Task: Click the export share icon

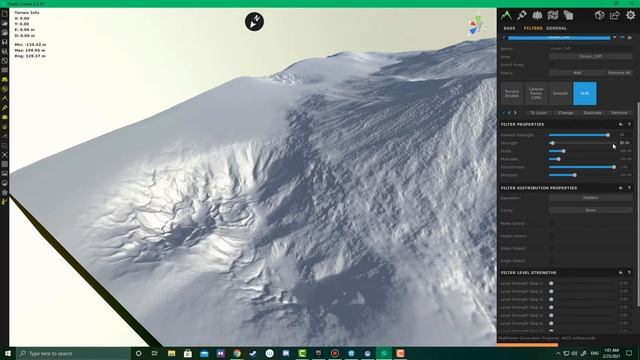Action: pyautogui.click(x=615, y=16)
